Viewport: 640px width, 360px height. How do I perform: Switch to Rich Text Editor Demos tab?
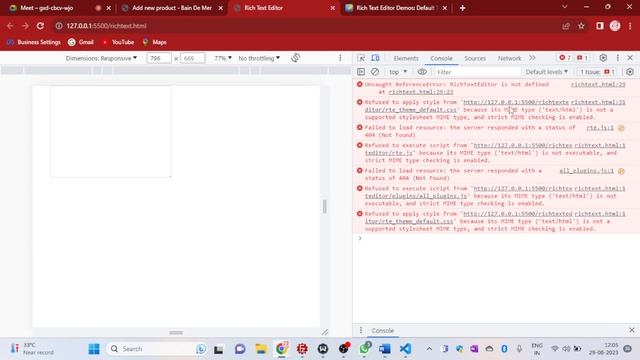click(395, 8)
